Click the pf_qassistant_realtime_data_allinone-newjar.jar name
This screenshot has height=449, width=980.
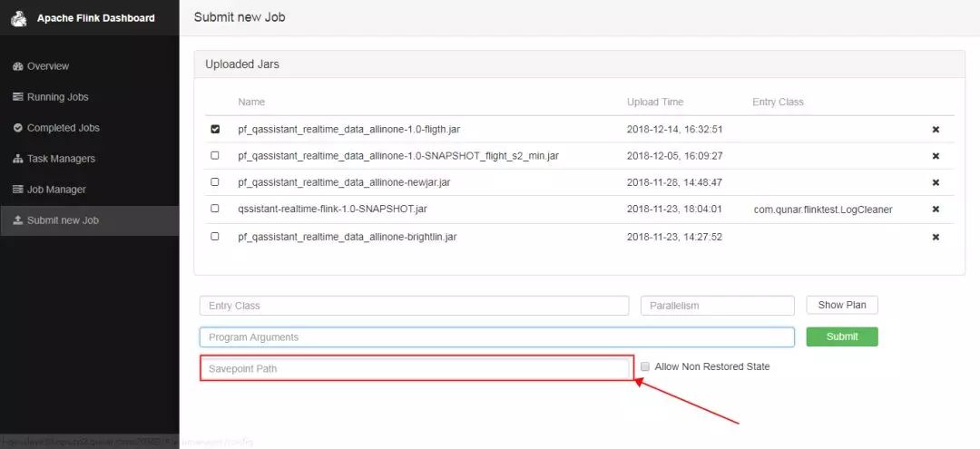[345, 182]
